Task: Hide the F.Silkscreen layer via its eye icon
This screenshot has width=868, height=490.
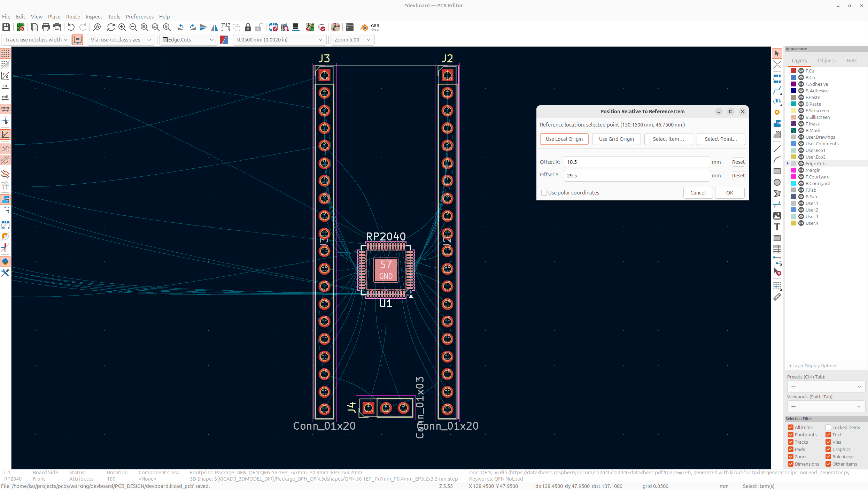Action: click(801, 110)
